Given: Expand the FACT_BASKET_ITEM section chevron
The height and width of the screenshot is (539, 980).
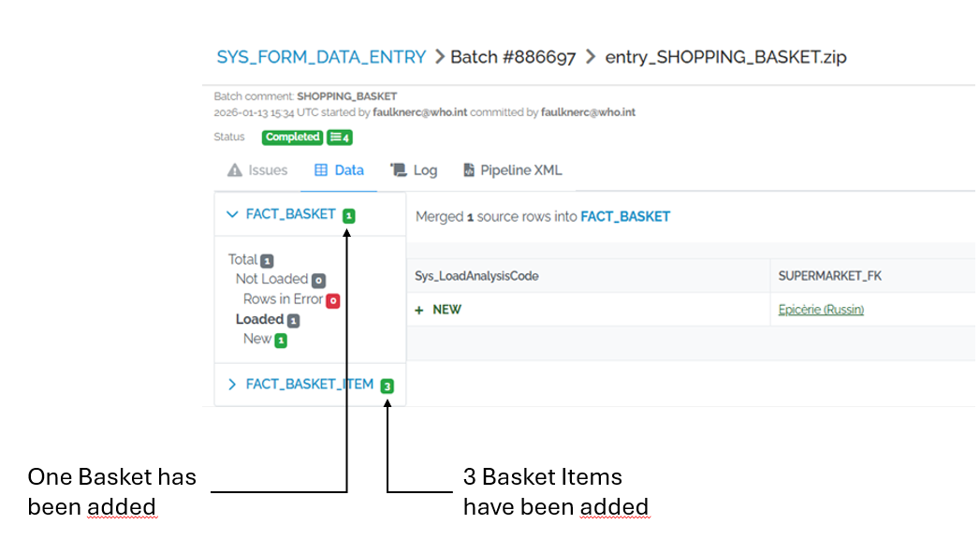Looking at the screenshot, I should pos(232,384).
